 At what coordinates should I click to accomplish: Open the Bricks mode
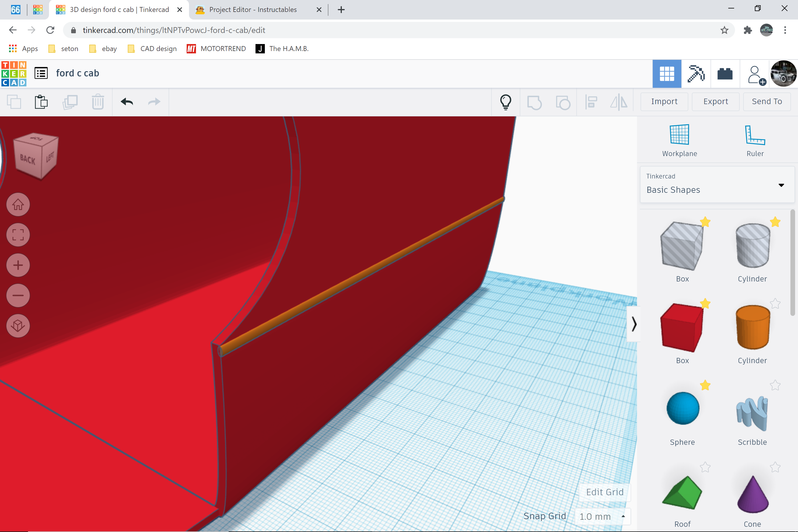[725, 73]
